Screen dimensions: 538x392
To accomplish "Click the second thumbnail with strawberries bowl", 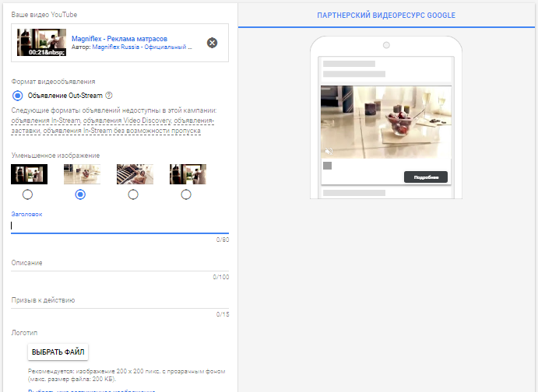I will (x=82, y=174).
